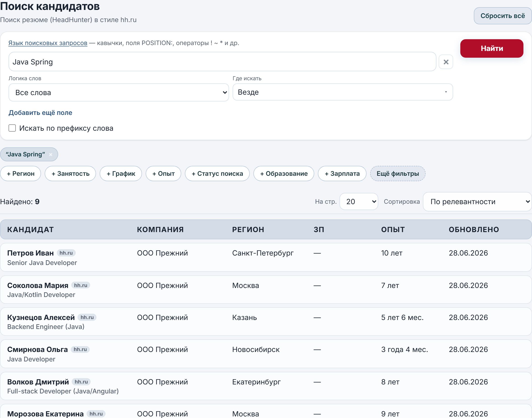
Task: Click the red Найти button
Action: pos(492,48)
